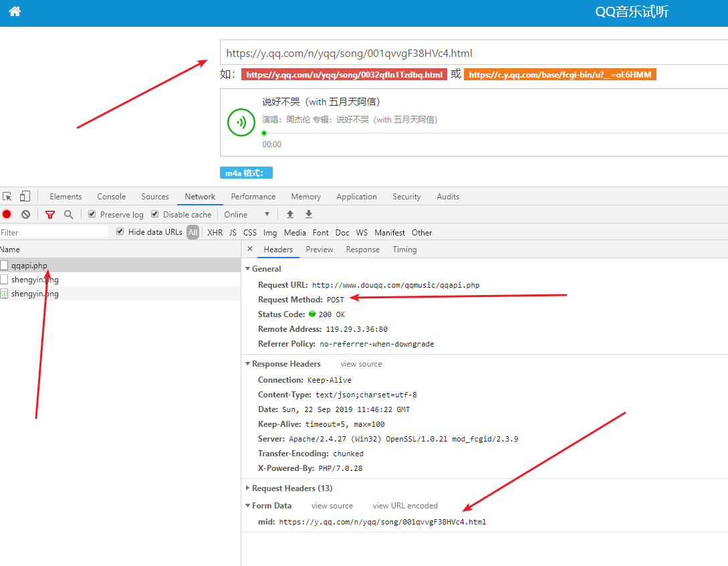Open the Memory tab
The height and width of the screenshot is (566, 728).
306,197
